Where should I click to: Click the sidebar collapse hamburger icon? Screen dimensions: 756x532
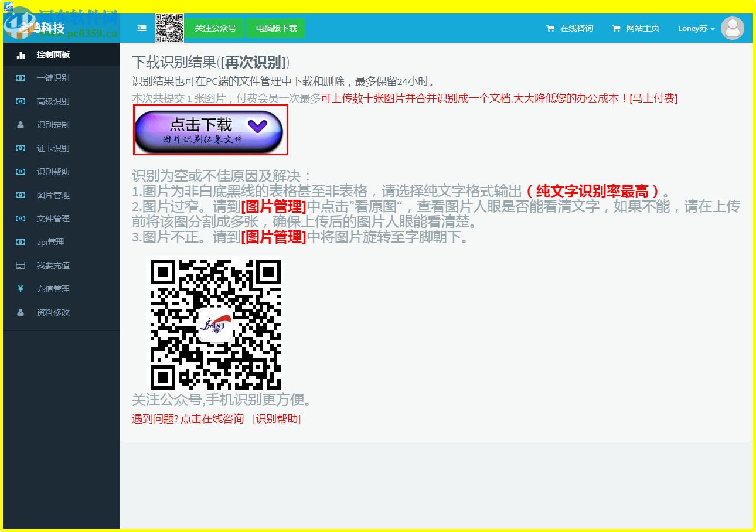point(140,28)
